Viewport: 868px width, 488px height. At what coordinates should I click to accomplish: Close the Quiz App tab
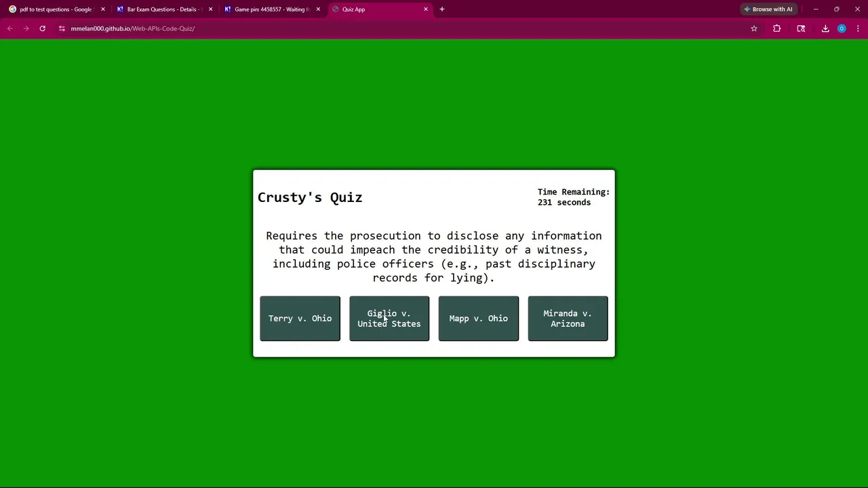(x=426, y=9)
